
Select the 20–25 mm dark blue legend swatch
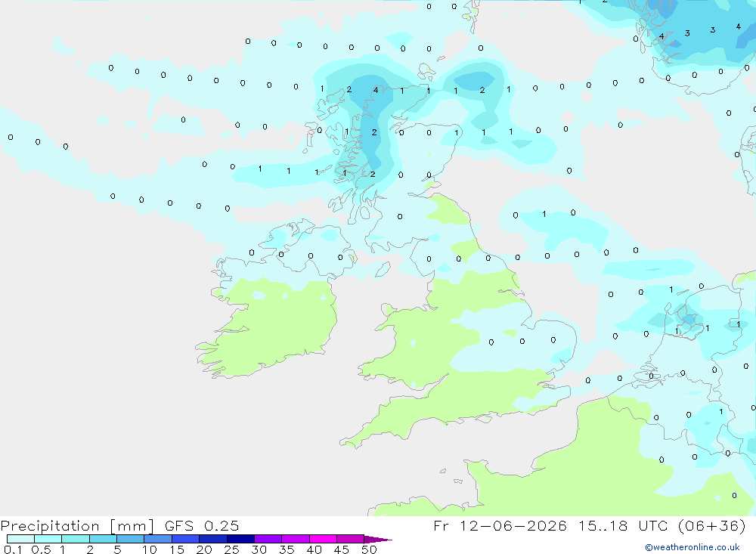pyautogui.click(x=212, y=539)
